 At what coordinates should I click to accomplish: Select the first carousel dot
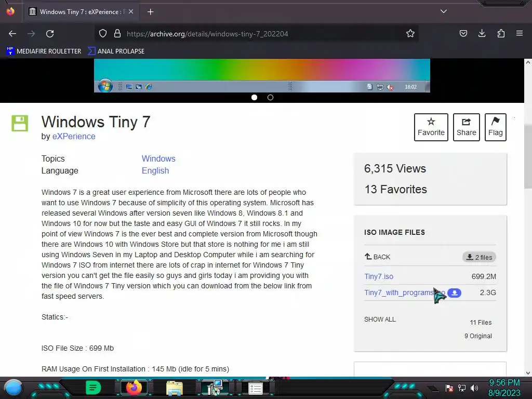[x=254, y=97]
